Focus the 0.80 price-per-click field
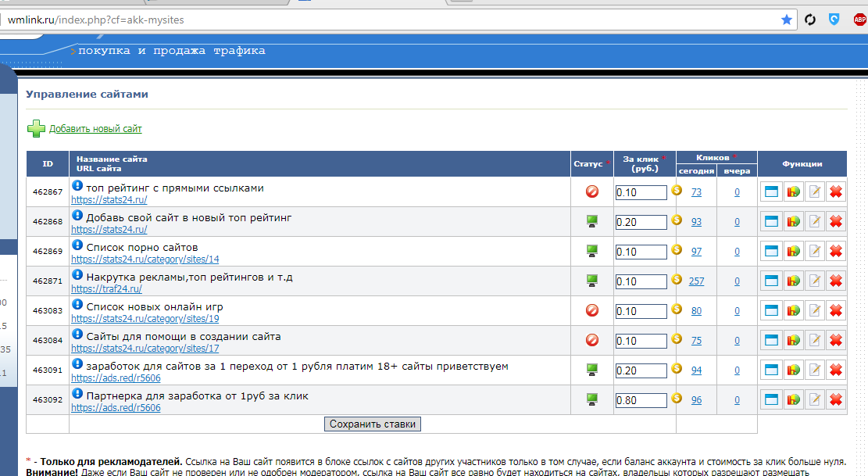The height and width of the screenshot is (476, 868). tap(641, 400)
